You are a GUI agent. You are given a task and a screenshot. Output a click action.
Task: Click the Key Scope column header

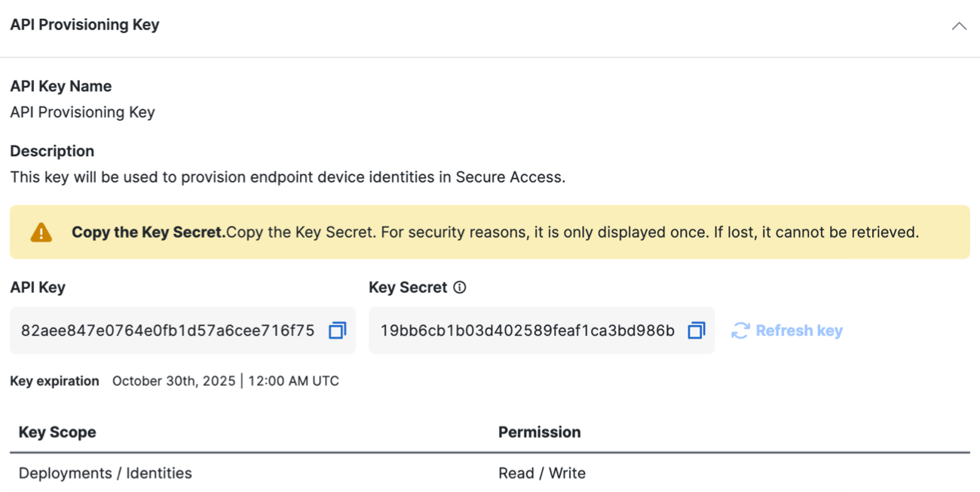(x=57, y=432)
